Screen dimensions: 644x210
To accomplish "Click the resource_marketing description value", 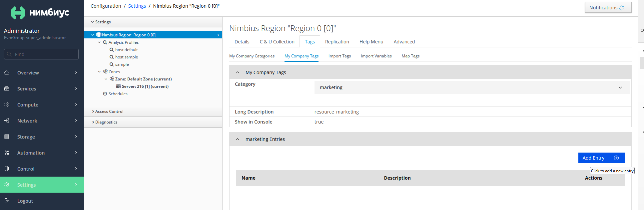I will pyautogui.click(x=336, y=112).
